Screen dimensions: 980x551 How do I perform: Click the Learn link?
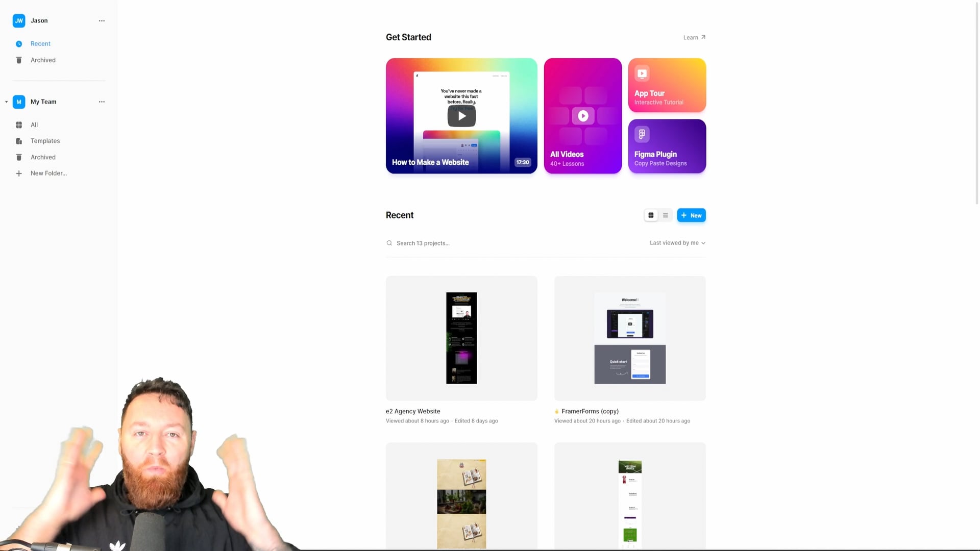pyautogui.click(x=693, y=36)
